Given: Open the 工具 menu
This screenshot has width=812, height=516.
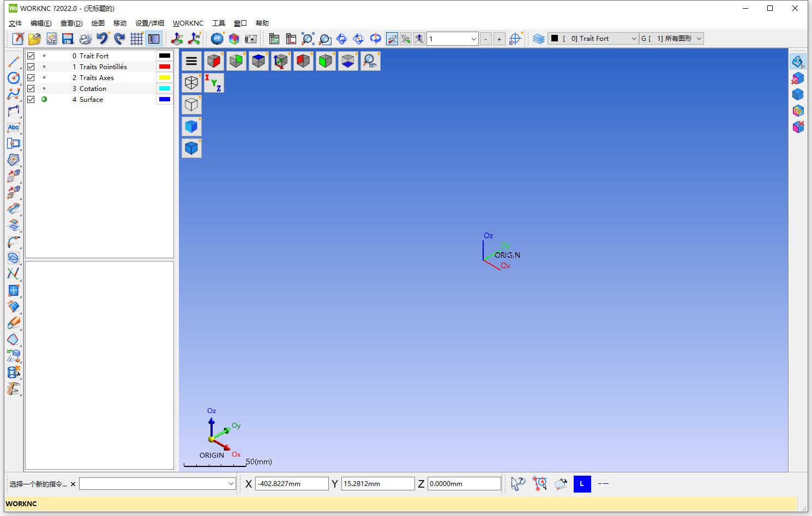Looking at the screenshot, I should (x=219, y=23).
